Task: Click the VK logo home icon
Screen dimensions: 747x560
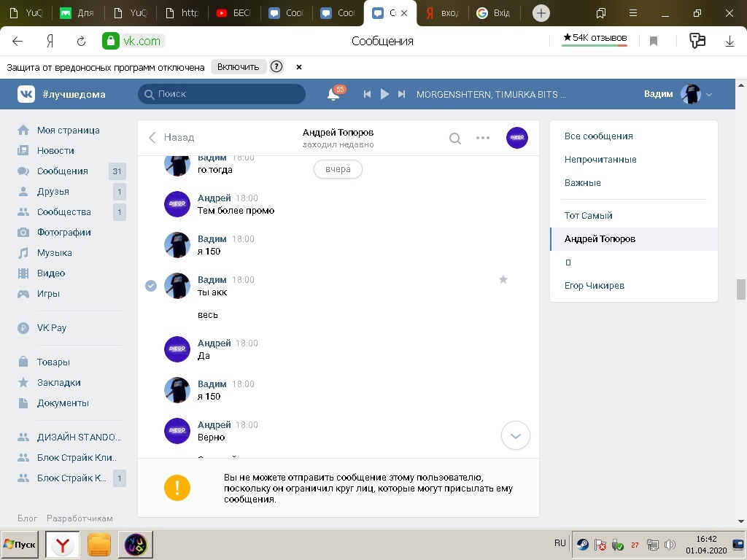Action: point(27,94)
